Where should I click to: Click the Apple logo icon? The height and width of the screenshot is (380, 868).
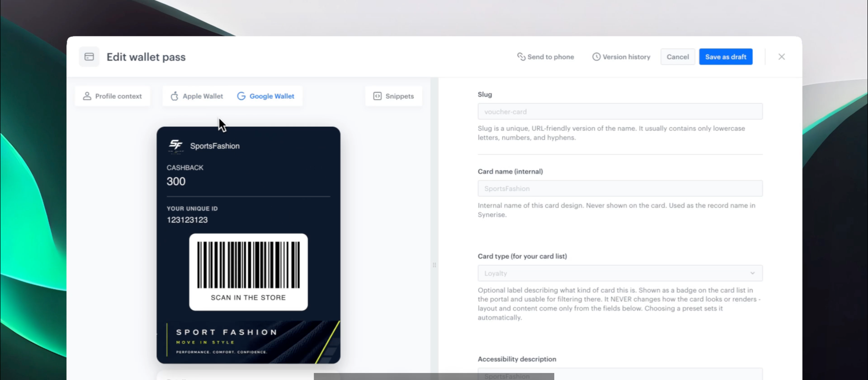click(174, 96)
